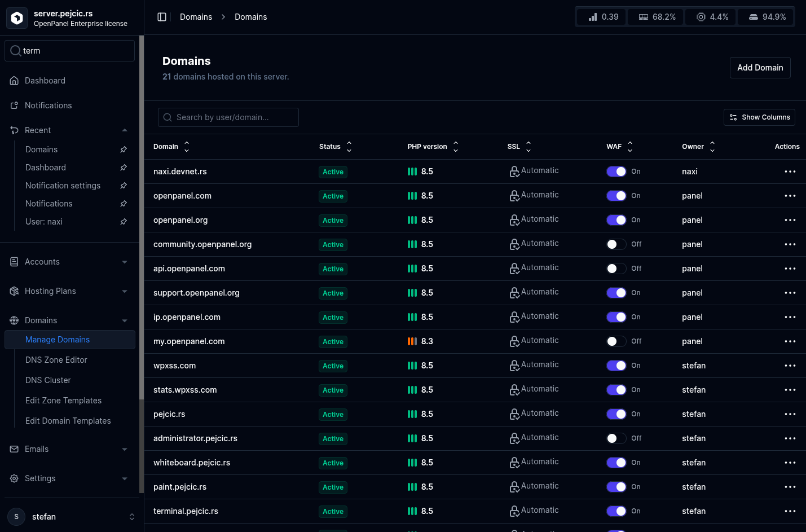The image size is (806, 532).
Task: Unpin Domains from the Recent list
Action: pyautogui.click(x=124, y=150)
